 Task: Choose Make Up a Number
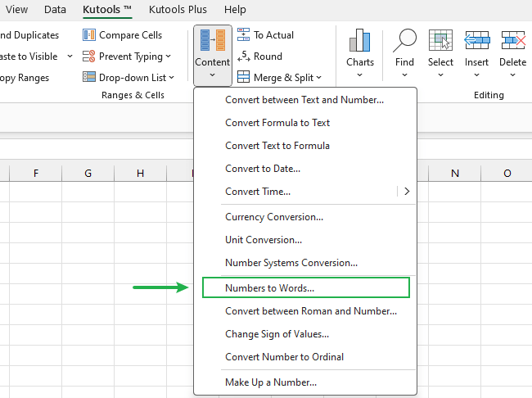pyautogui.click(x=304, y=382)
